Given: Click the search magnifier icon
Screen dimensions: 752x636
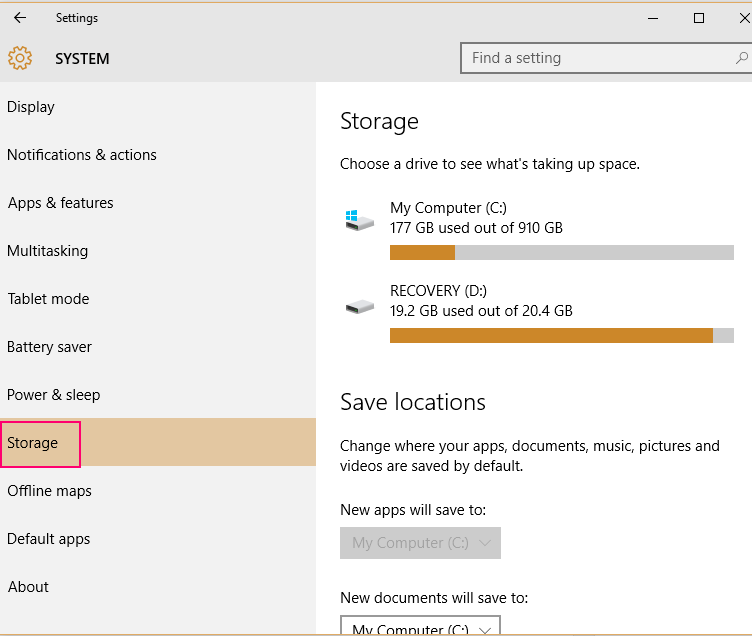Looking at the screenshot, I should tap(741, 58).
